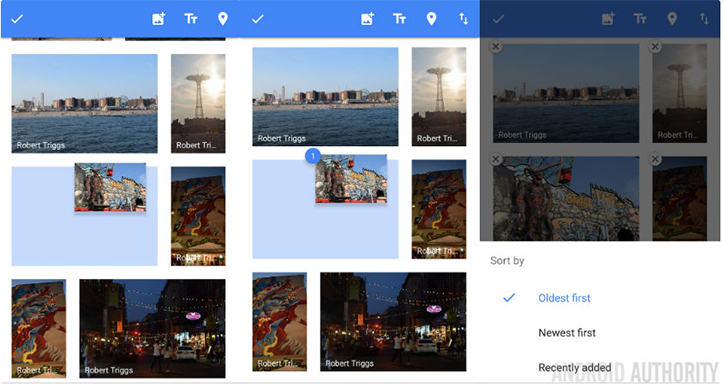
Task: Choose Newest first sorting
Action: 567,333
